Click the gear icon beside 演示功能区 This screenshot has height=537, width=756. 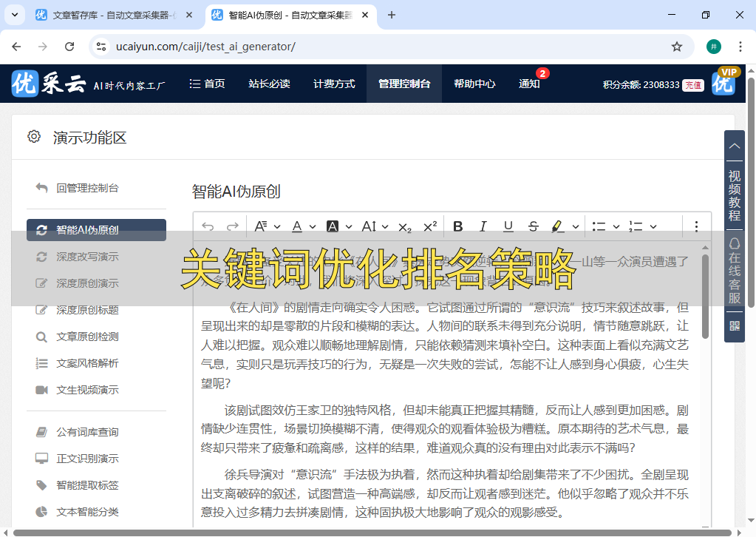pyautogui.click(x=34, y=137)
